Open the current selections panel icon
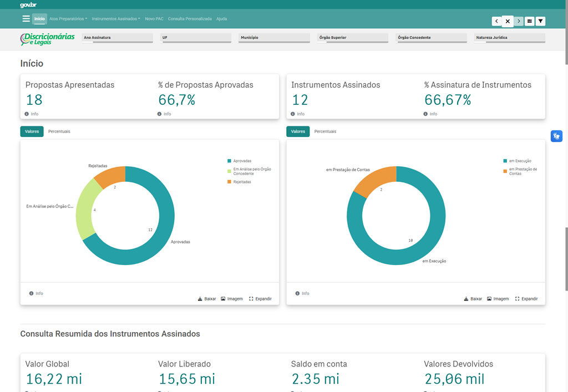The width and height of the screenshot is (568, 392). click(530, 22)
